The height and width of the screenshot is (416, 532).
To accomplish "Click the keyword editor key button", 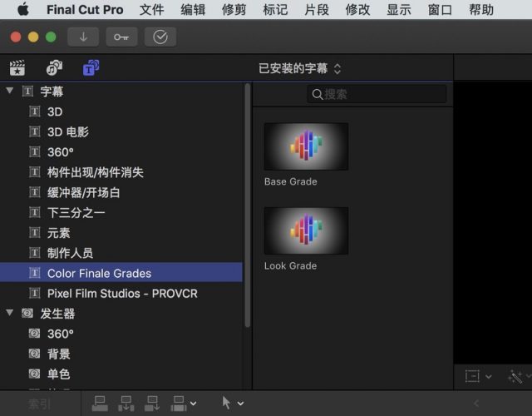I will [121, 37].
